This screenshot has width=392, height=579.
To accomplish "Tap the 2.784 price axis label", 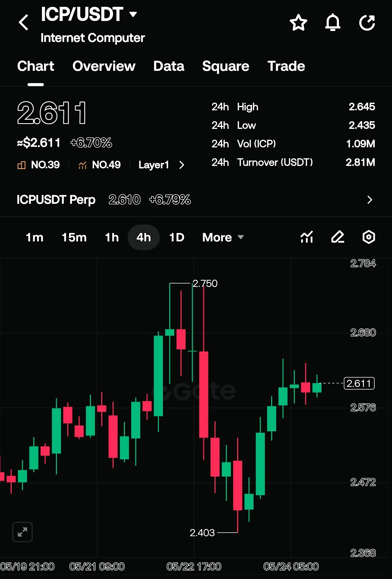I will [363, 263].
